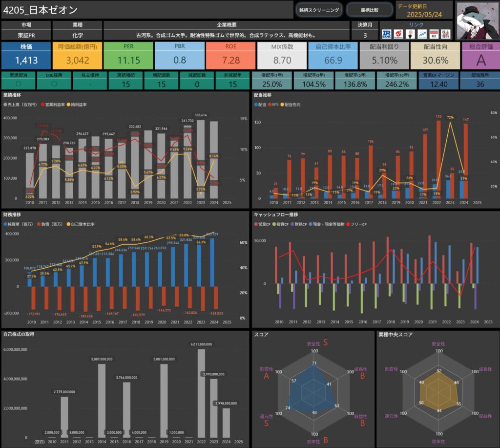Click the 増配率(3年) 104.5% cell
The width and height of the screenshot is (500, 448).
314,81
